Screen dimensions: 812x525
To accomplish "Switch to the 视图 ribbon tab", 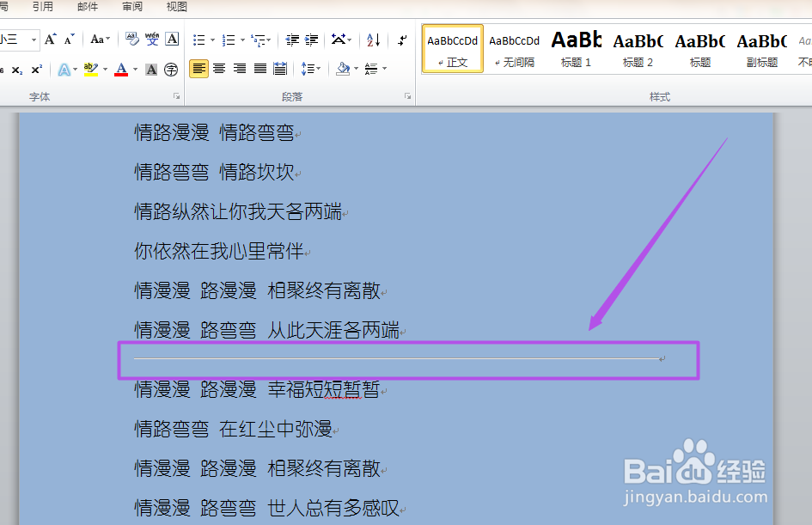I will [176, 8].
